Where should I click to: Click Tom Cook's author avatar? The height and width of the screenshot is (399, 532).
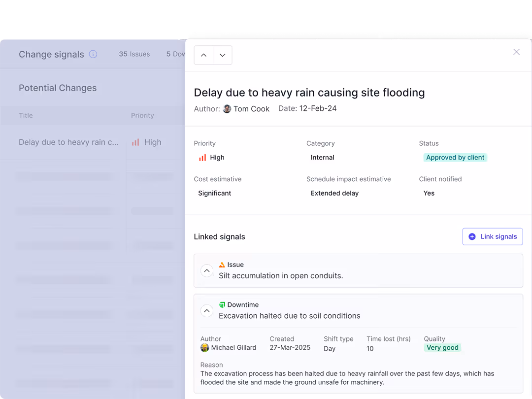226,108
